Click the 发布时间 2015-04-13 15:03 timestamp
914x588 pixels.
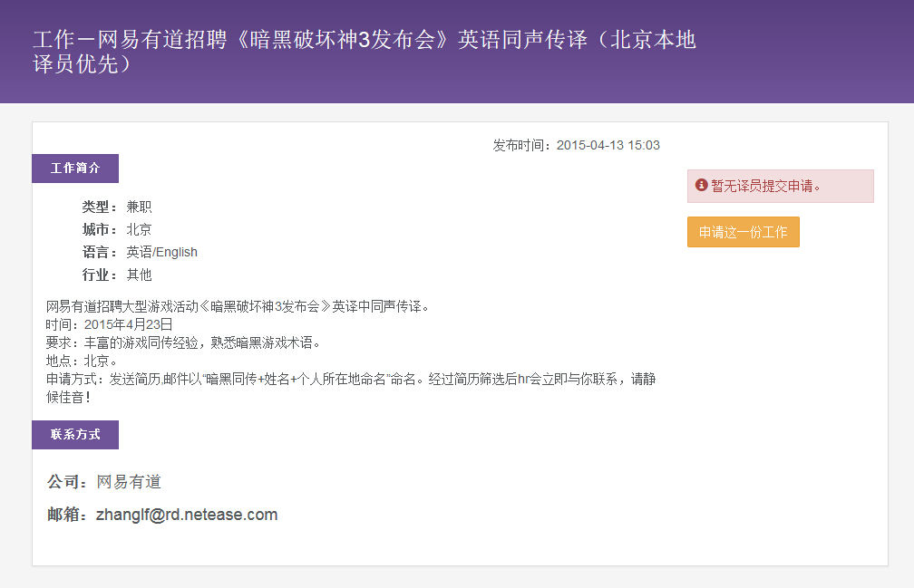pyautogui.click(x=576, y=145)
